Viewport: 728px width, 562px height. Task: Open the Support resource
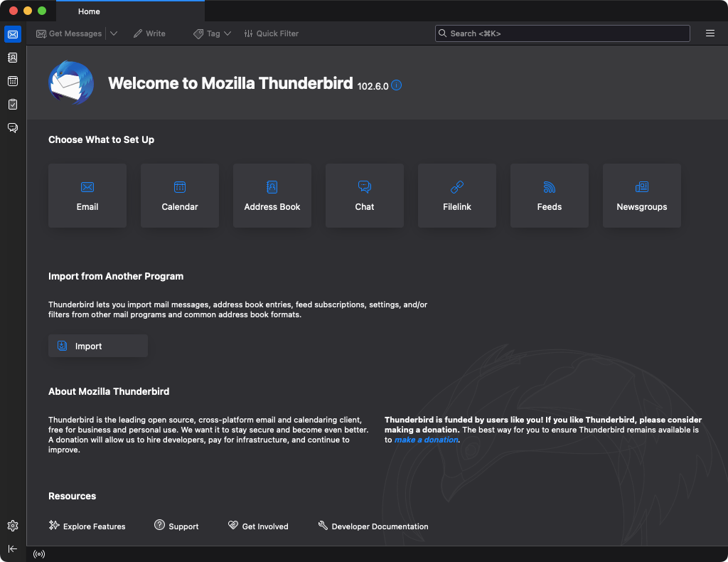pyautogui.click(x=176, y=526)
